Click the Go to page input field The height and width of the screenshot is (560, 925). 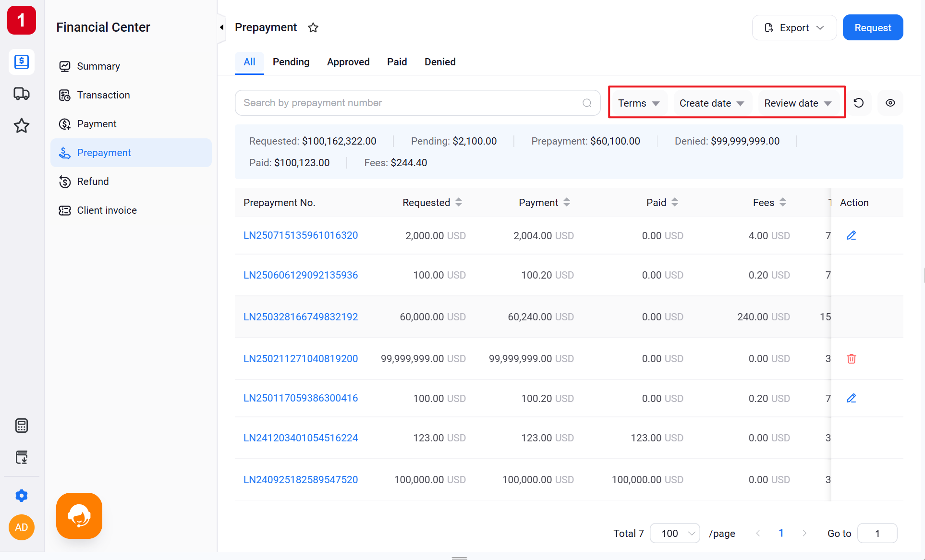coord(877,534)
